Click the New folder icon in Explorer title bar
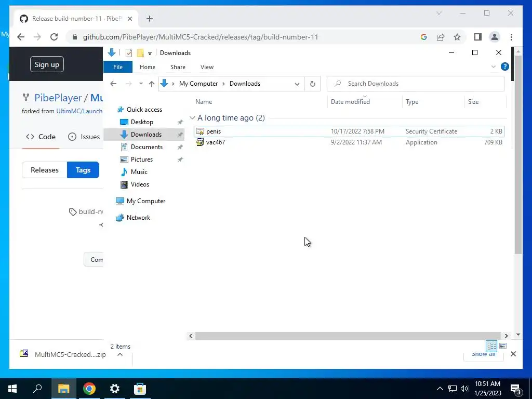 pyautogui.click(x=140, y=53)
